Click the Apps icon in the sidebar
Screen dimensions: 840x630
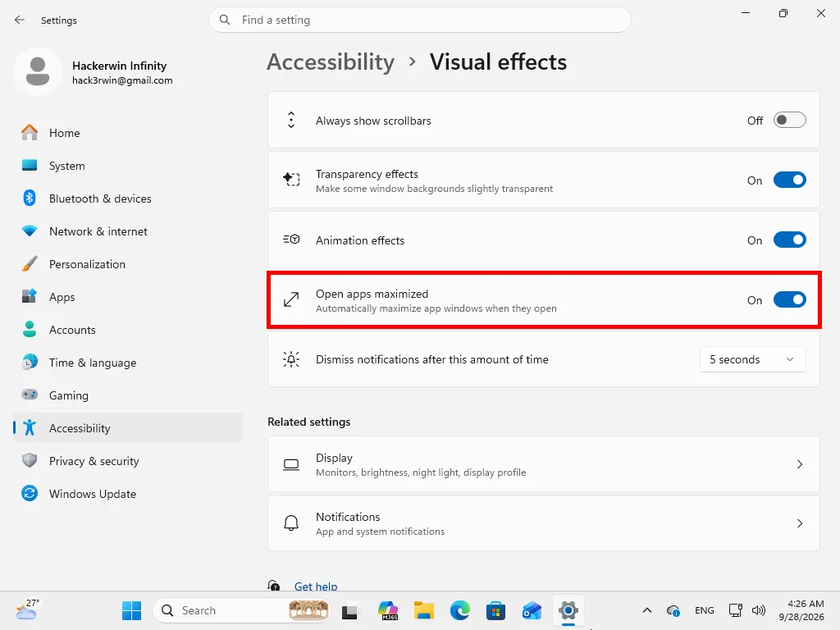(x=30, y=296)
